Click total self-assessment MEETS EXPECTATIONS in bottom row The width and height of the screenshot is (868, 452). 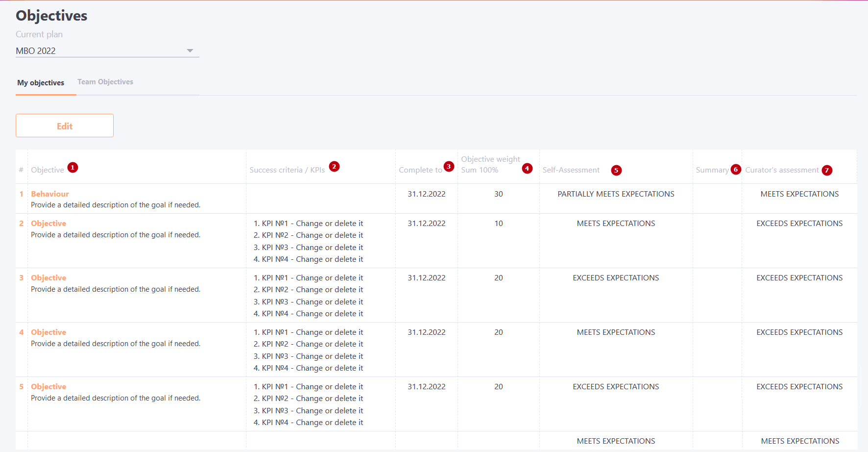(616, 441)
